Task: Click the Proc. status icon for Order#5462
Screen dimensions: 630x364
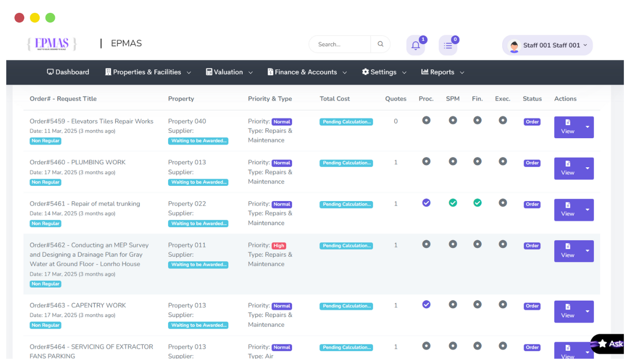Action: (426, 244)
